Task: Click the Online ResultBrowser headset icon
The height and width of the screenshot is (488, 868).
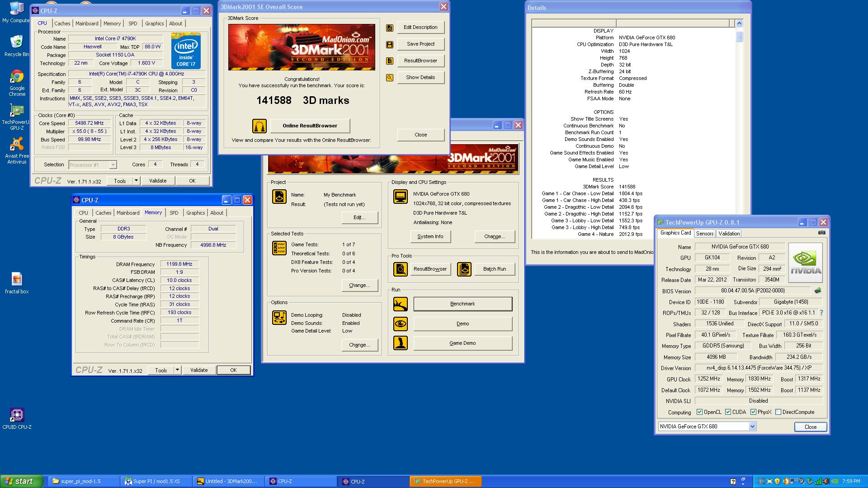Action: point(259,126)
